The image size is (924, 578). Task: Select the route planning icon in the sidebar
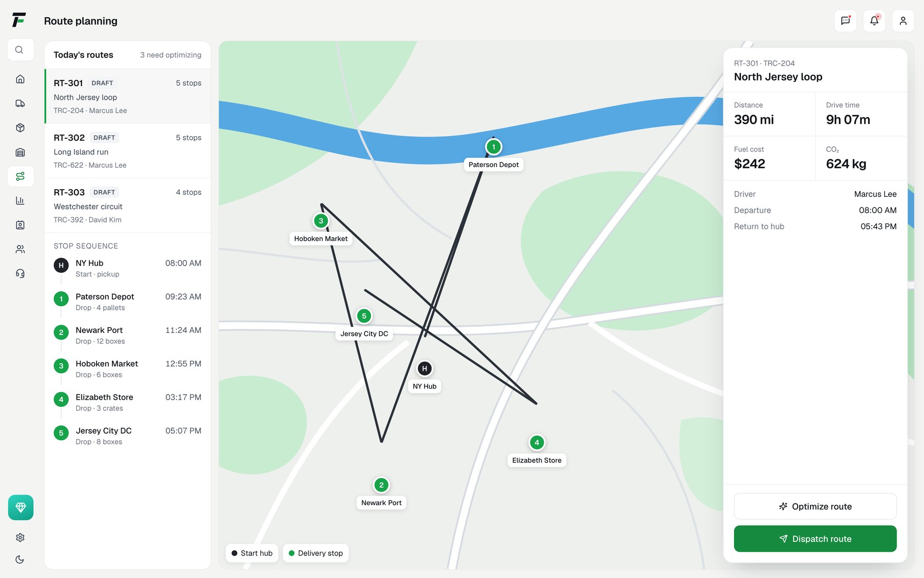21,176
